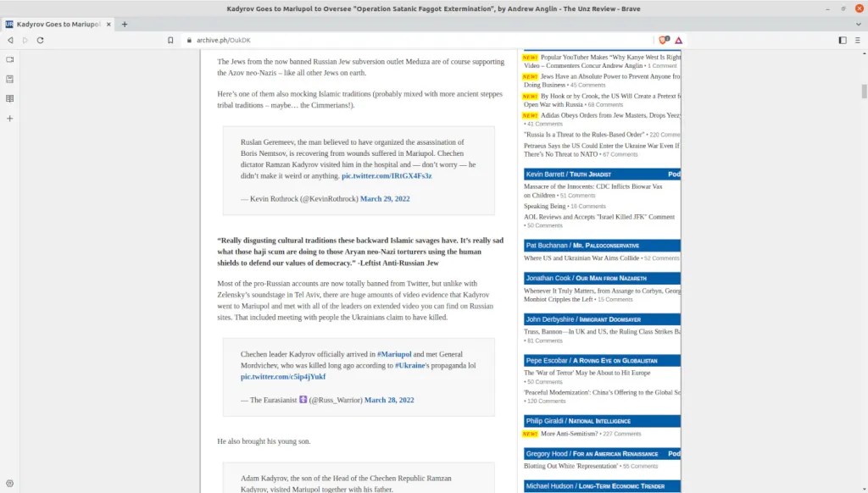Open the Brave Rewards triangle icon

pyautogui.click(x=679, y=40)
